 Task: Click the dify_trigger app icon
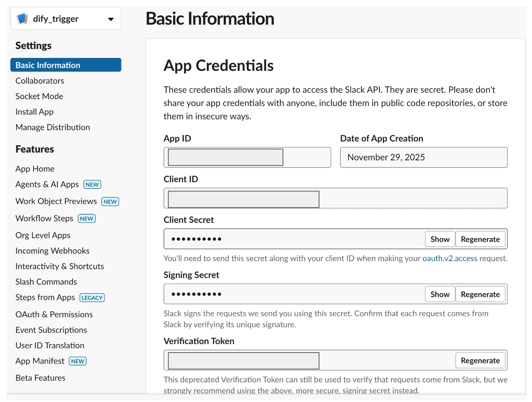(x=22, y=18)
